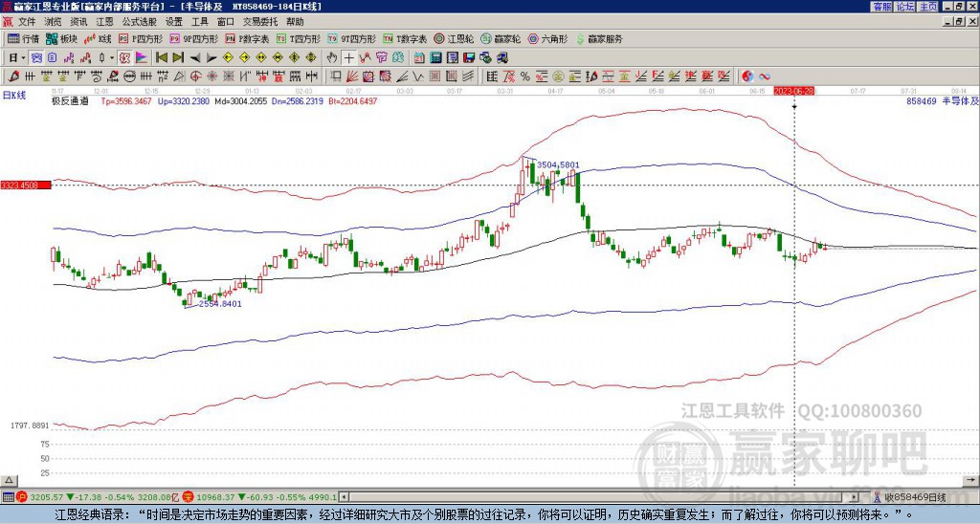Select the red pencil drawing tool

(x=13, y=76)
